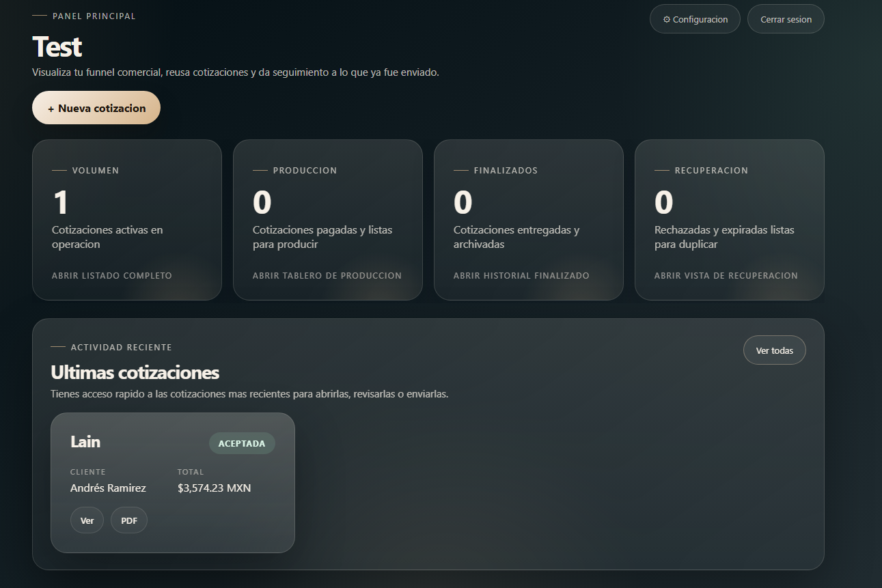
Task: Follow Abrir vista de recuperacion link
Action: pyautogui.click(x=726, y=276)
